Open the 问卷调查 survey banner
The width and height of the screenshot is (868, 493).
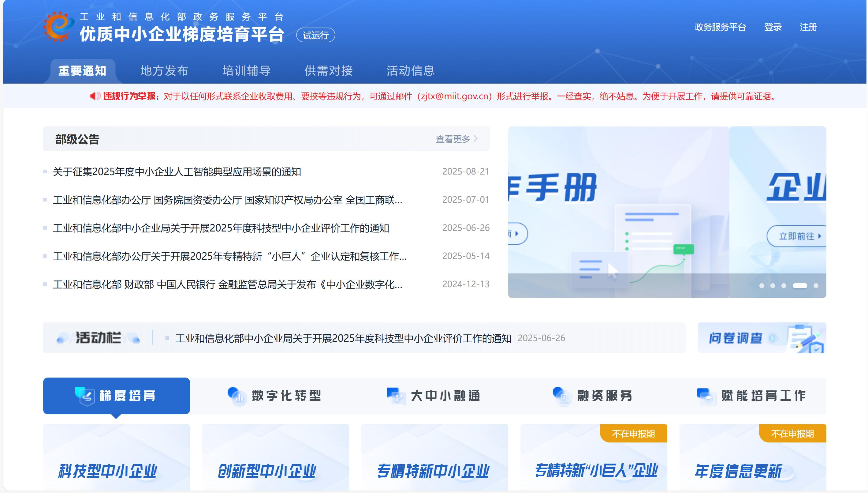click(x=762, y=338)
